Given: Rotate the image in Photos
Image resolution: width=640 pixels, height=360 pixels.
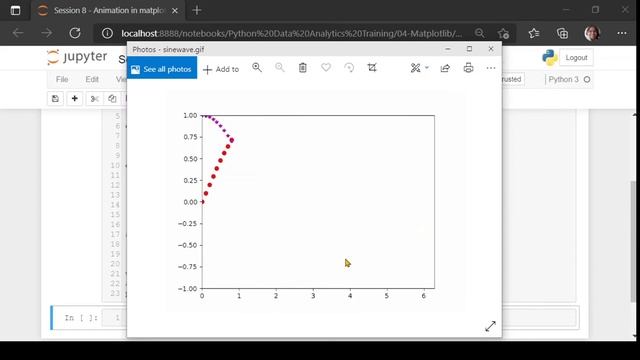Looking at the screenshot, I should pyautogui.click(x=349, y=68).
